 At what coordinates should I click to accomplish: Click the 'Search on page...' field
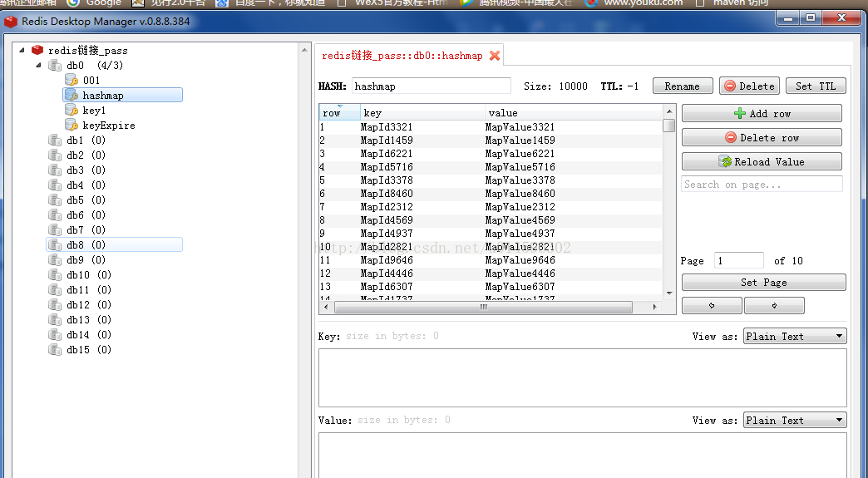762,185
